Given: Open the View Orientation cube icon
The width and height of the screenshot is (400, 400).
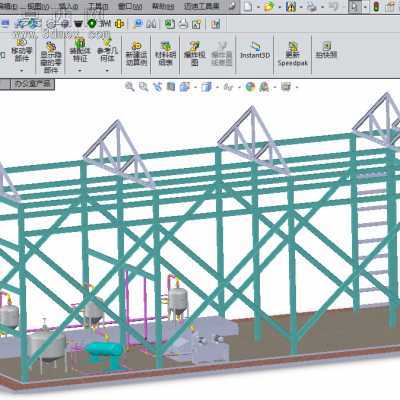Looking at the screenshot, I should [184, 87].
